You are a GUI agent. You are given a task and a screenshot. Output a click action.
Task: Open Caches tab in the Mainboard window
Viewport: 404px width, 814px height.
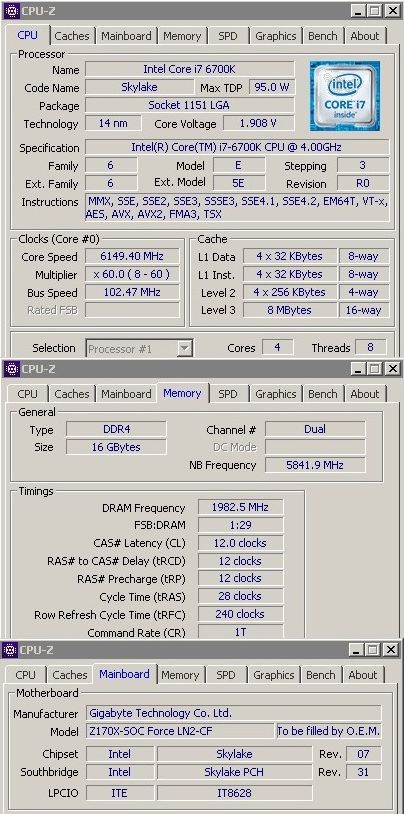[x=70, y=675]
